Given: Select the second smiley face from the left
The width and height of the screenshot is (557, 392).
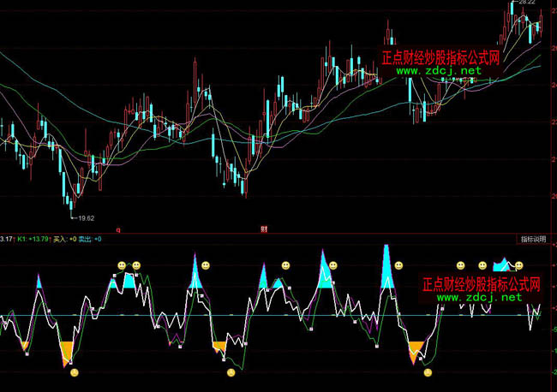Looking at the screenshot, I should point(136,266).
